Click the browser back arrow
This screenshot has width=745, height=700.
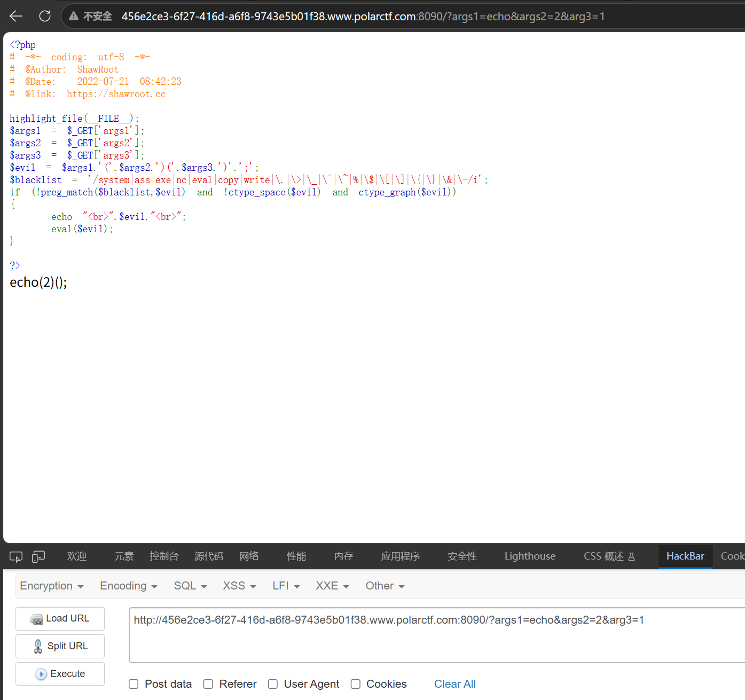point(16,16)
